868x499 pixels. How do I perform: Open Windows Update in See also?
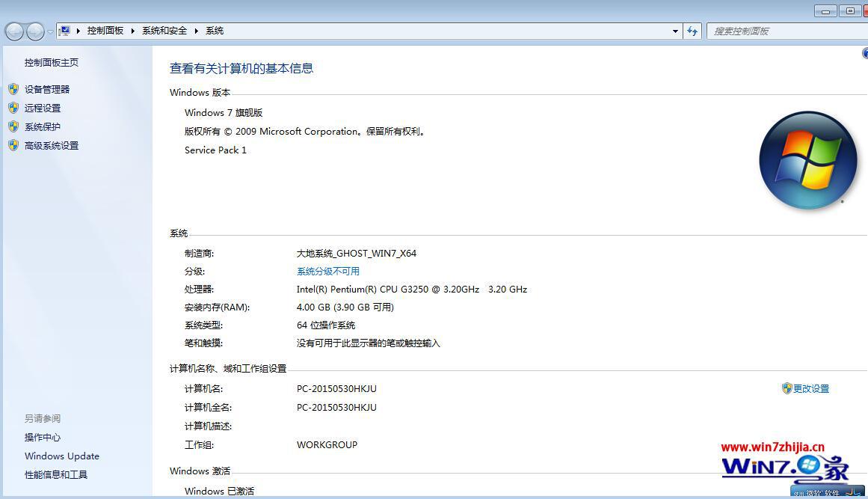coord(62,456)
